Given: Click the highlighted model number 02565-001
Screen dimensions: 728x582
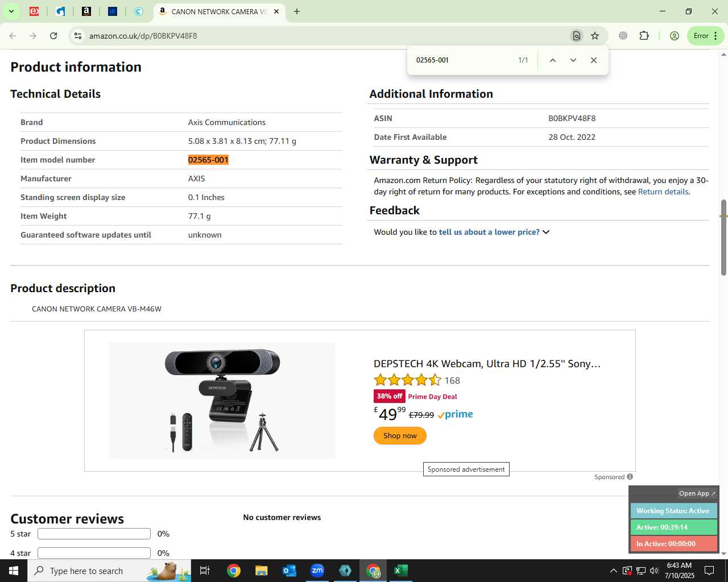Looking at the screenshot, I should coord(208,160).
